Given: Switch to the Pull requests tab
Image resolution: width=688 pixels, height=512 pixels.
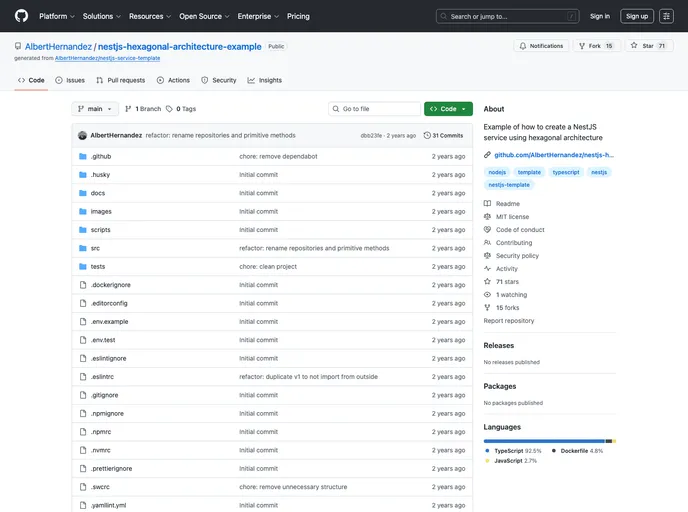Looking at the screenshot, I should pyautogui.click(x=120, y=80).
